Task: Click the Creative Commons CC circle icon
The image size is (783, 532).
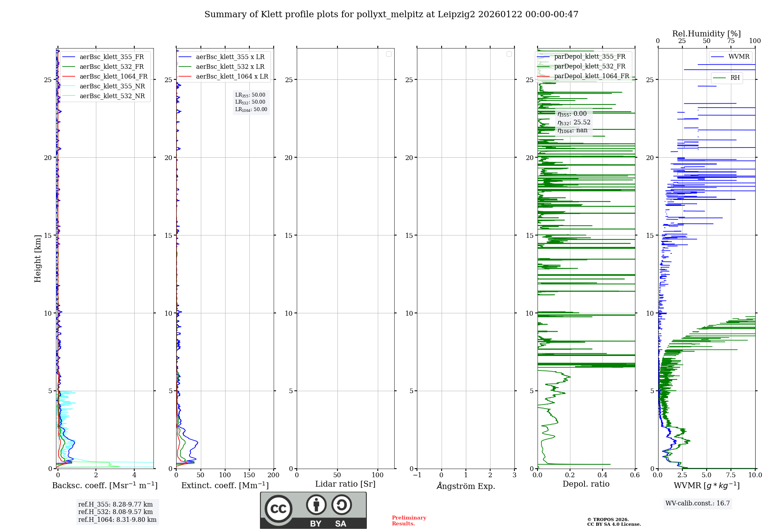Action: coord(278,509)
